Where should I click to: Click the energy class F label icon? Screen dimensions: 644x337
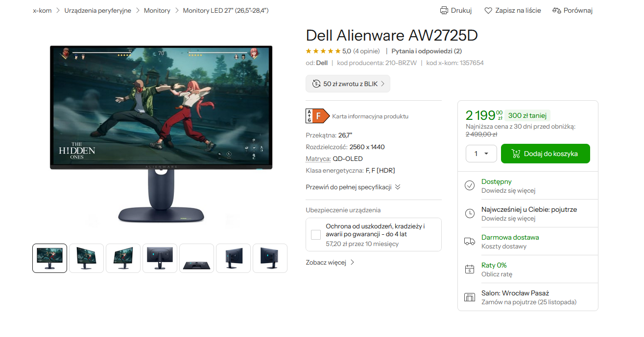point(317,116)
